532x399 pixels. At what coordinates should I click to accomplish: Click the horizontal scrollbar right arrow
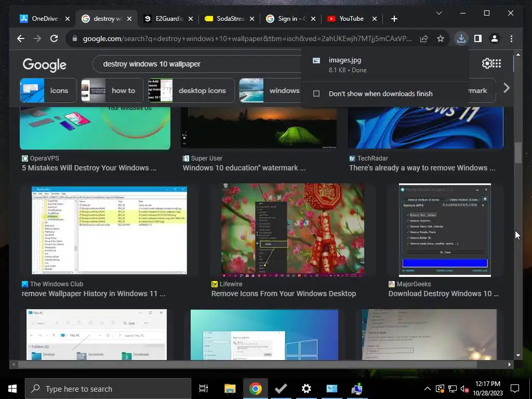pos(509,364)
